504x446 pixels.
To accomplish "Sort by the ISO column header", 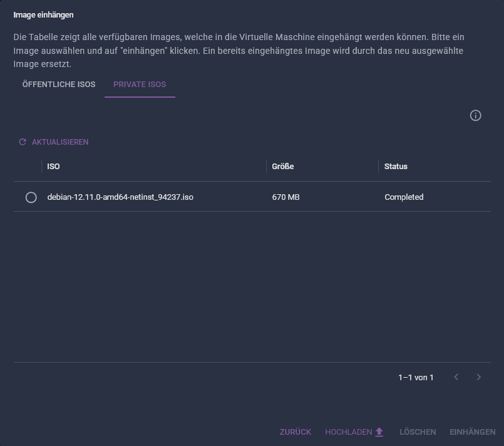I will tap(53, 166).
